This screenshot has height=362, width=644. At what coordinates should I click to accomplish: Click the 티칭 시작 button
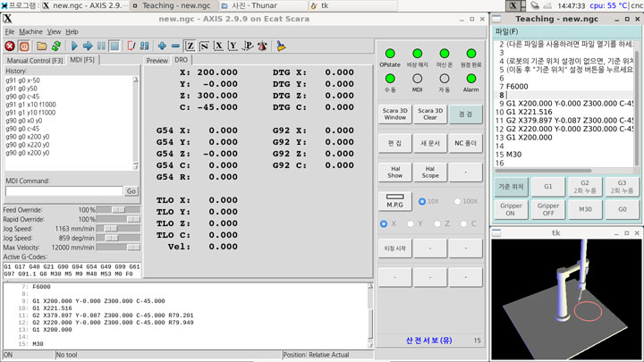(394, 248)
